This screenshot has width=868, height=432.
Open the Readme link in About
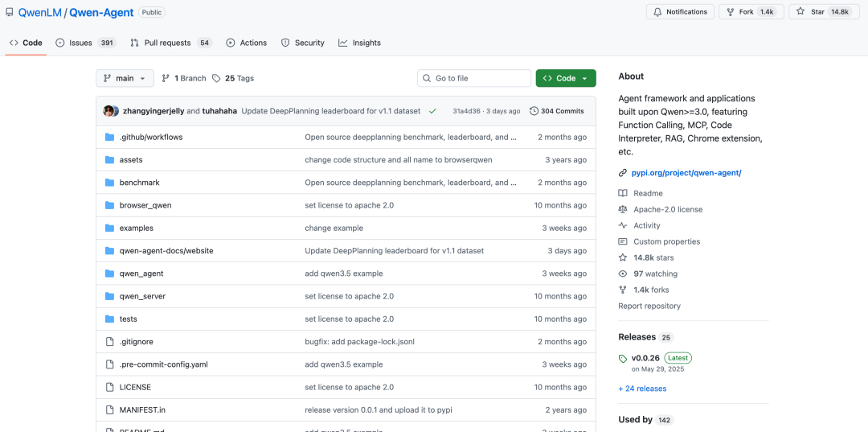[649, 193]
